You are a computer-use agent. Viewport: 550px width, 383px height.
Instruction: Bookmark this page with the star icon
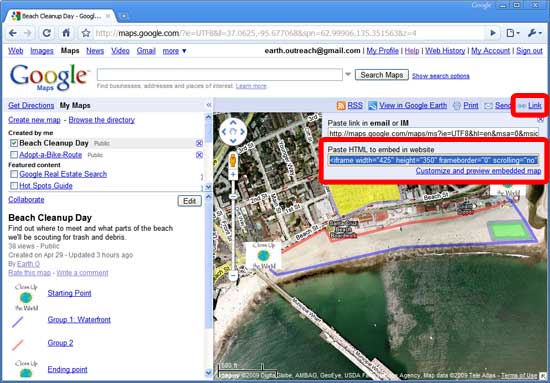[x=86, y=33]
